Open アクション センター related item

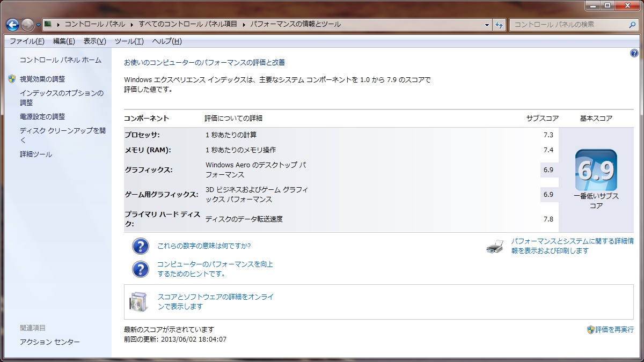click(x=49, y=342)
